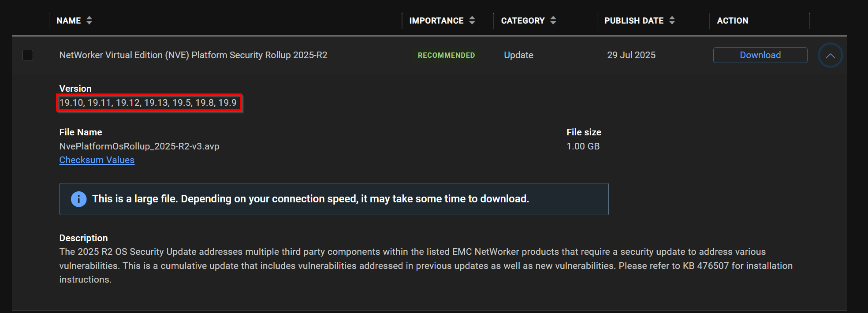Download the NvePlatformOsRollup_2025-R2-v3.avp file

(760, 55)
